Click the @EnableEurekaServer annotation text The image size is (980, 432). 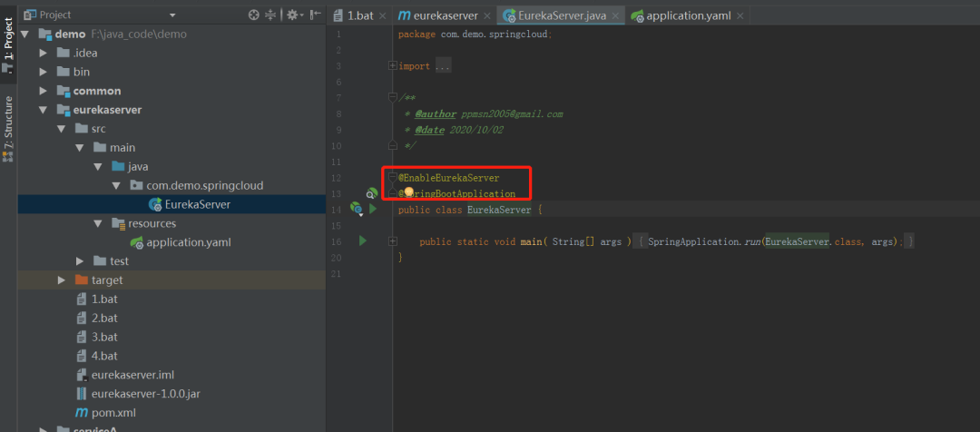tap(449, 178)
